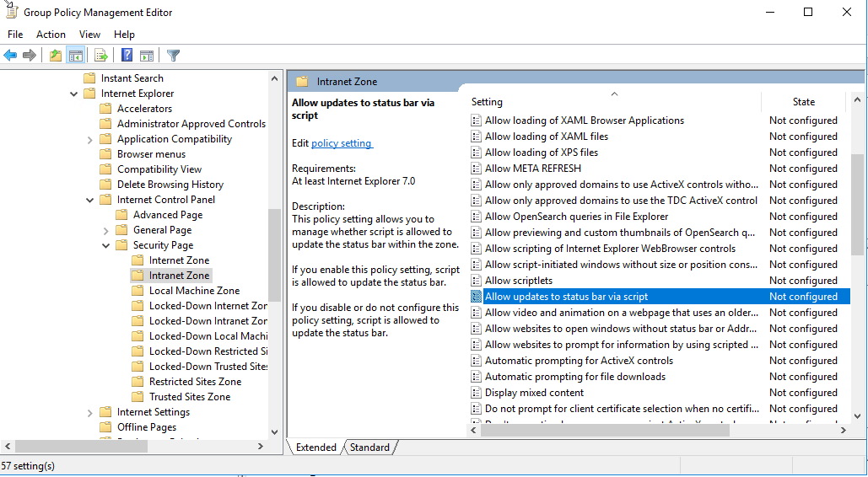Click the settings list vertical scrollbar thumb
Screen dimensions: 868x477
[857, 204]
